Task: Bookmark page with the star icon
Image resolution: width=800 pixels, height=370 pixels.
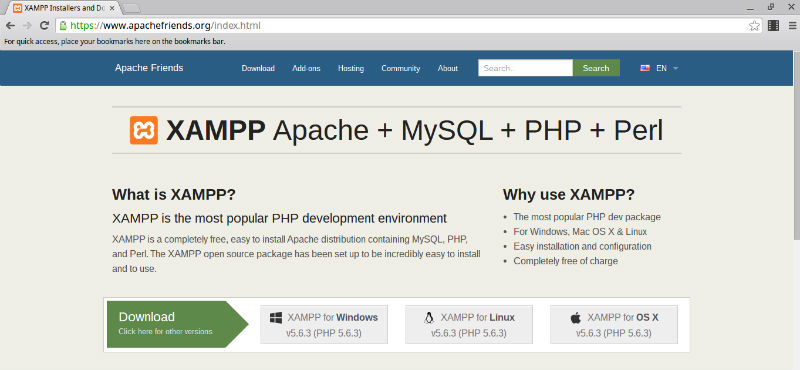Action: (754, 26)
